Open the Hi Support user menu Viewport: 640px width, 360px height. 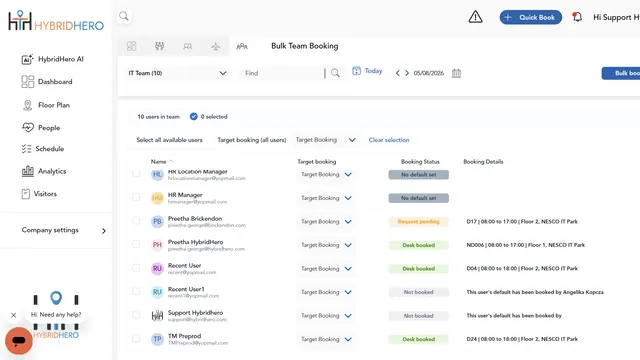(616, 18)
